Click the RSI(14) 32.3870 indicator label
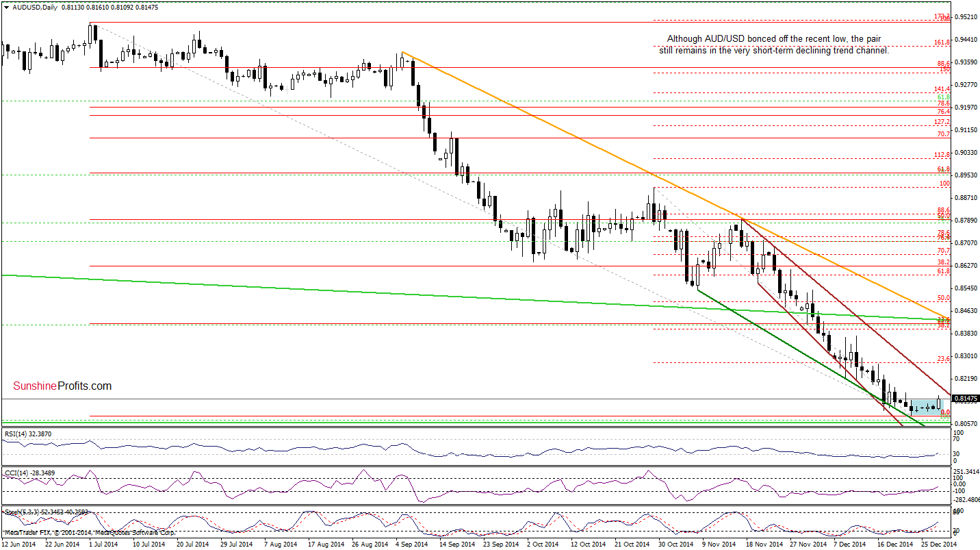The image size is (980, 550). point(27,433)
